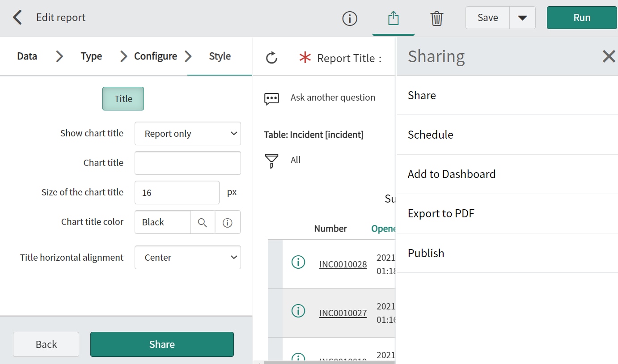Preview record info for INC0010028

tap(298, 262)
